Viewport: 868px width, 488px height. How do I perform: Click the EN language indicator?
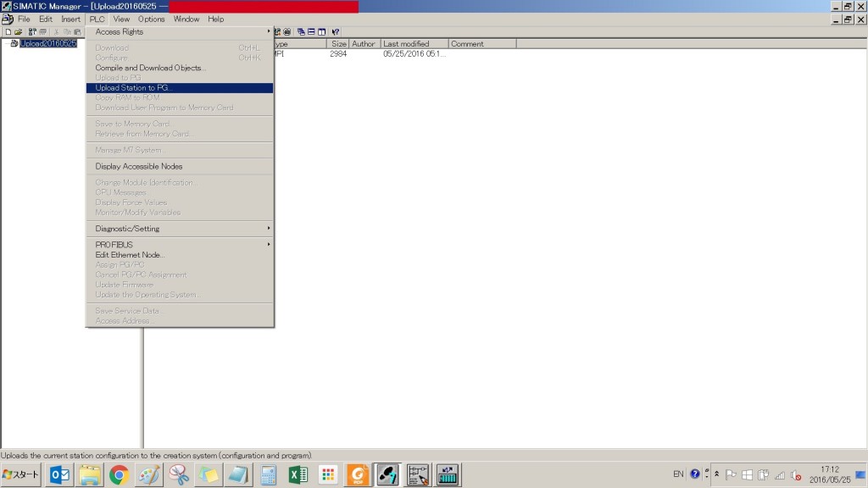coord(678,474)
